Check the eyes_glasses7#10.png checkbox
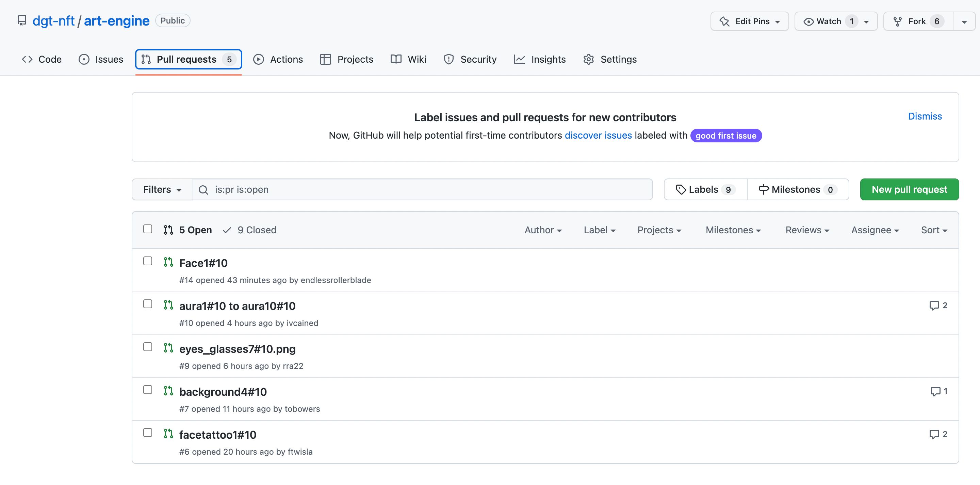Screen dimensions: 980x485 click(148, 347)
